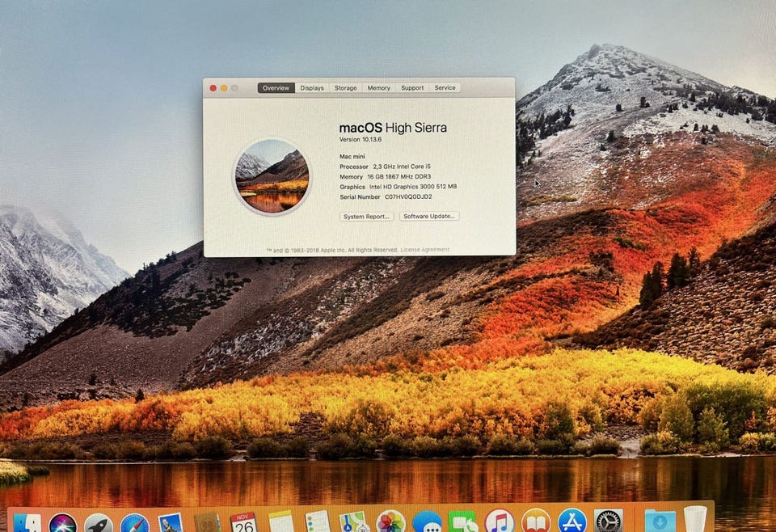Viewport: 776px width, 532px height.
Task: Click the '16 GB 1867 MHz DDR3' value
Action: (399, 176)
